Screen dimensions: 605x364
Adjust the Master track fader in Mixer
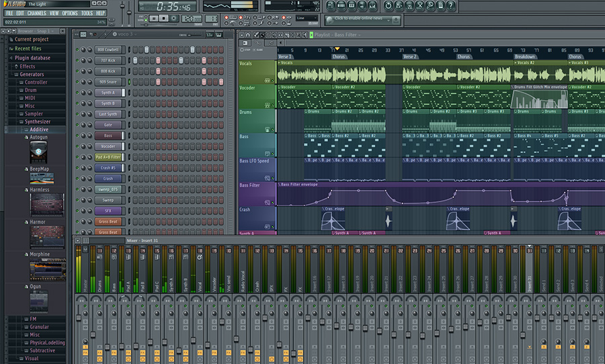pos(79,318)
